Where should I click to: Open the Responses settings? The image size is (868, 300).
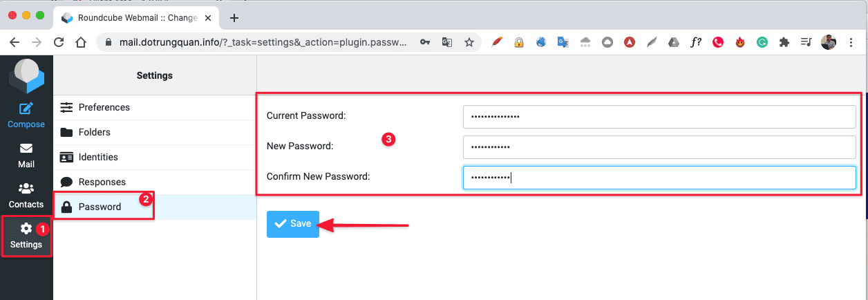click(102, 182)
